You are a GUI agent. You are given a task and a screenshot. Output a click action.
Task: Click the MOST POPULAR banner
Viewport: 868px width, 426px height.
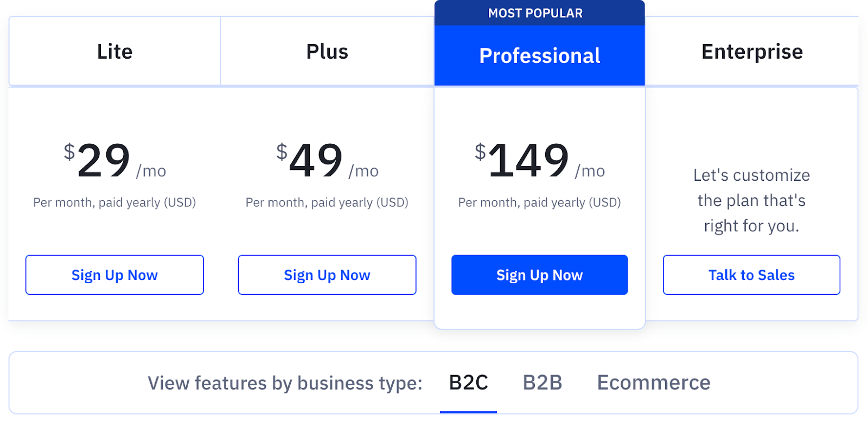[x=539, y=12]
